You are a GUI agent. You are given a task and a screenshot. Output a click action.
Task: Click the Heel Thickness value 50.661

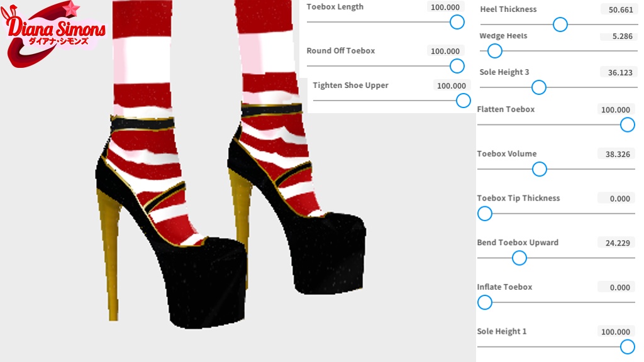coord(621,9)
